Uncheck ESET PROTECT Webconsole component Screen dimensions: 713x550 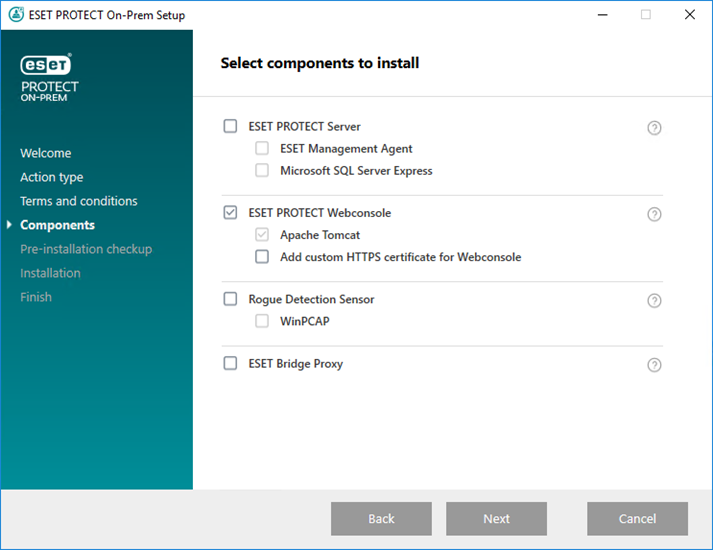click(x=231, y=213)
